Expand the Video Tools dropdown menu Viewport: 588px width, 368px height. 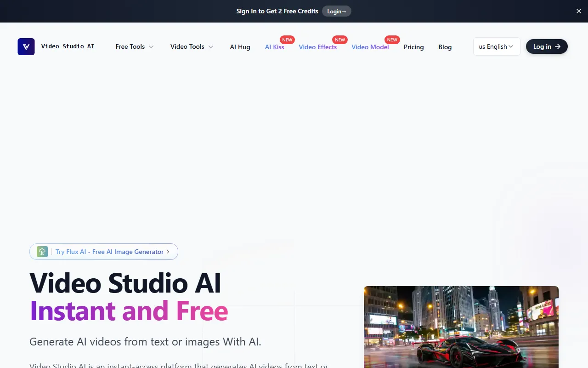pos(192,46)
